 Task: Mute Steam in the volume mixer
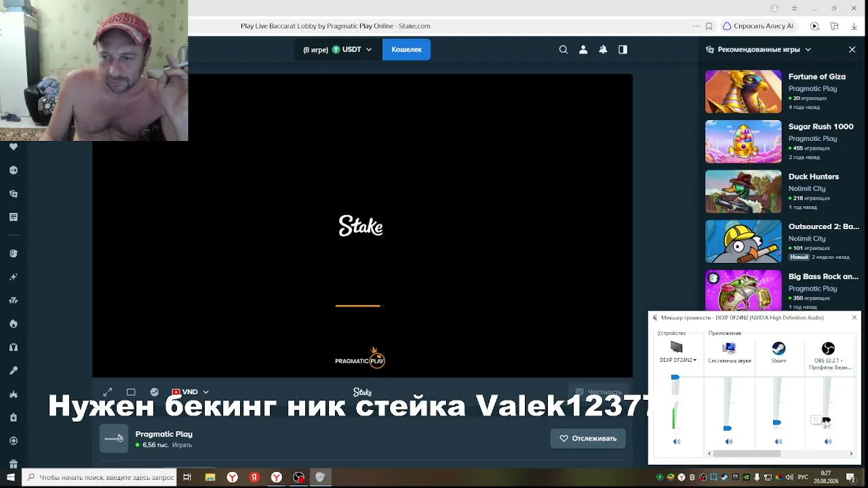[778, 442]
